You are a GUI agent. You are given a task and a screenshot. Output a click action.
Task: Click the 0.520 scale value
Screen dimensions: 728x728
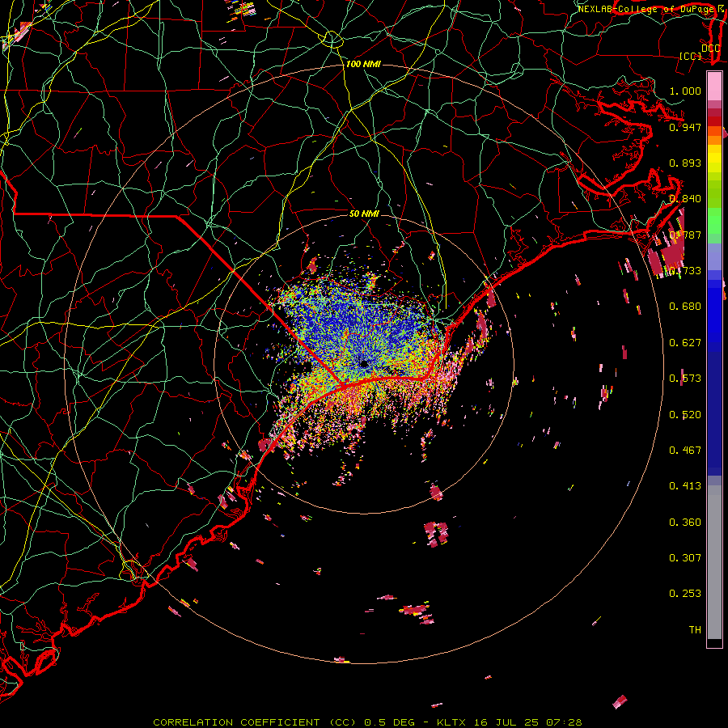pyautogui.click(x=685, y=415)
